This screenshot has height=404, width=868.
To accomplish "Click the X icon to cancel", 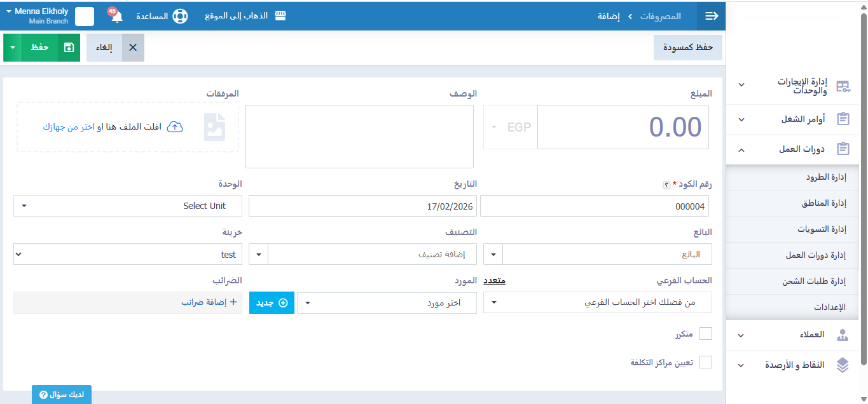I will [x=133, y=48].
